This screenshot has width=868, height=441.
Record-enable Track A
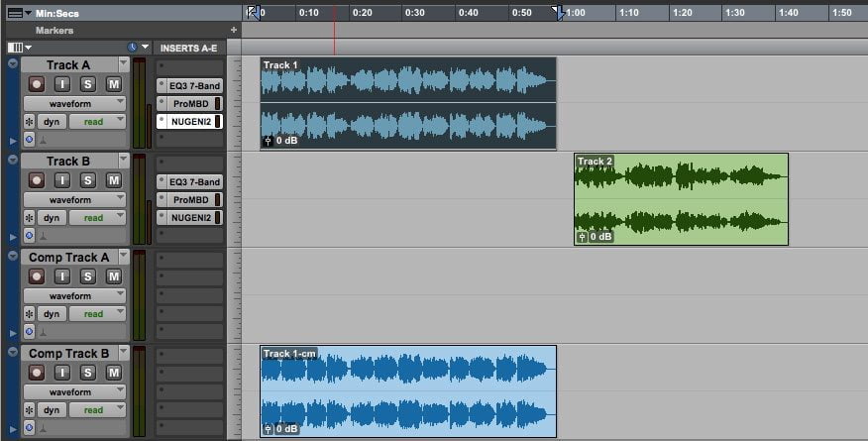37,84
